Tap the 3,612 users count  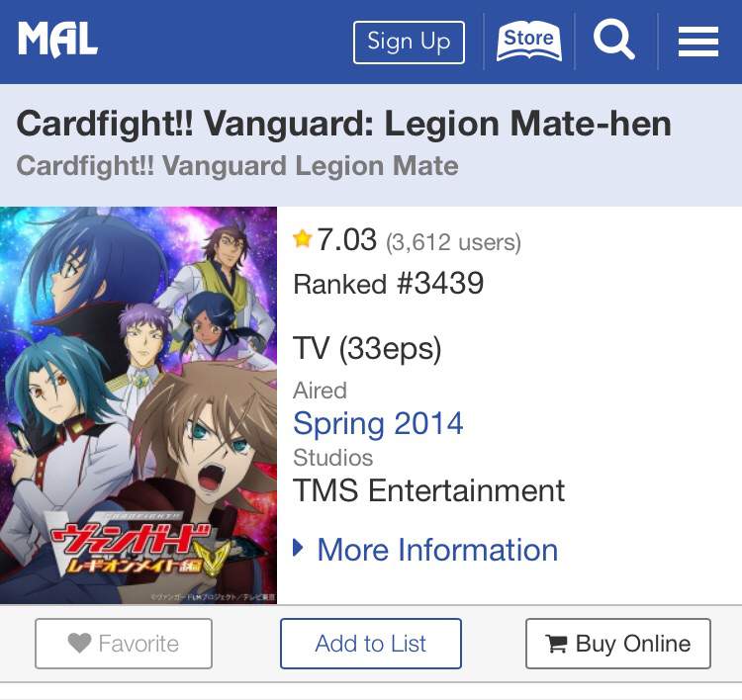pos(453,242)
